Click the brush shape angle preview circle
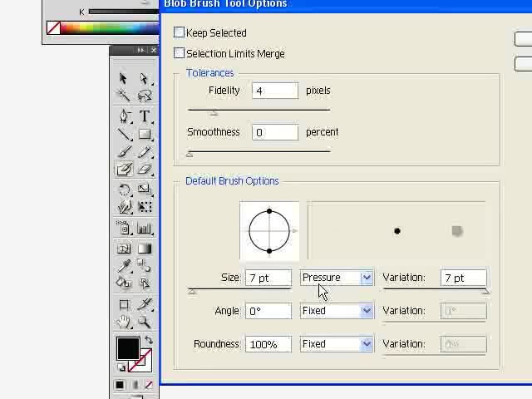 pos(269,231)
